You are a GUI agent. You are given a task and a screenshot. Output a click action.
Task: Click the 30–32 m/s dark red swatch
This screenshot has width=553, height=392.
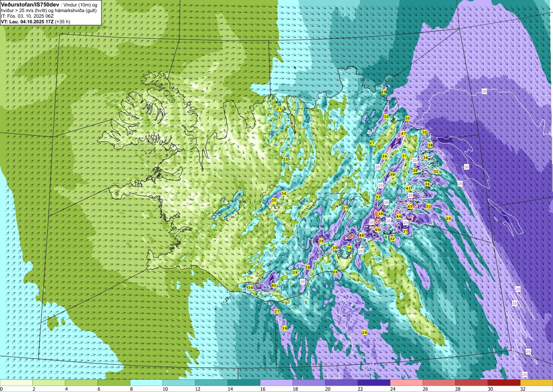504,383
